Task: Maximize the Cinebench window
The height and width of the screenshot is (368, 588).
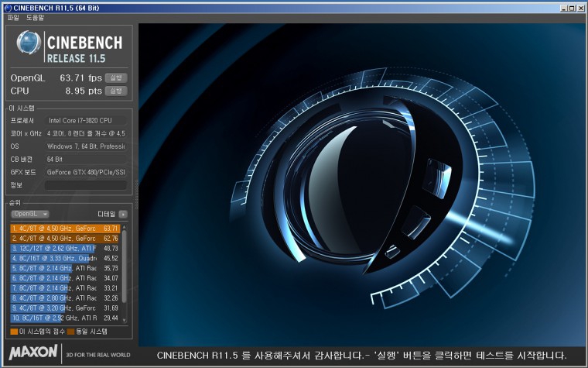Action: pyautogui.click(x=572, y=8)
